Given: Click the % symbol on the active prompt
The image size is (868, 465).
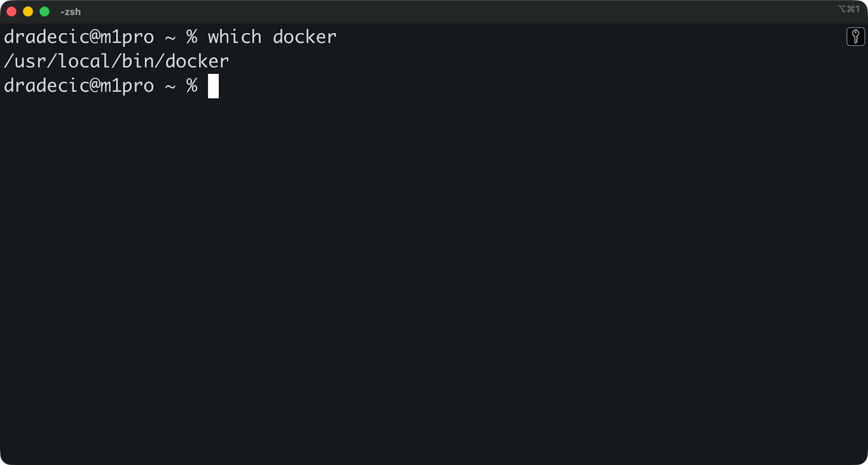Looking at the screenshot, I should coord(191,86).
